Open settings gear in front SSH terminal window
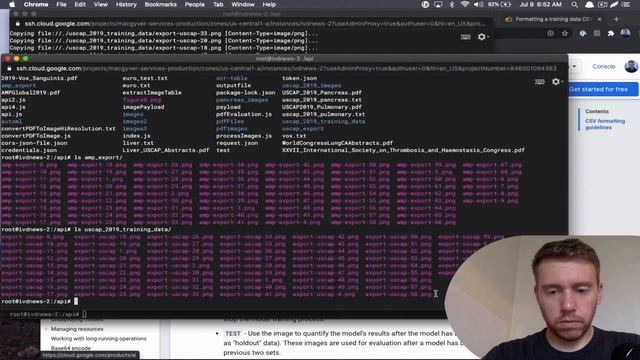This screenshot has height=360, width=640. click(x=556, y=82)
